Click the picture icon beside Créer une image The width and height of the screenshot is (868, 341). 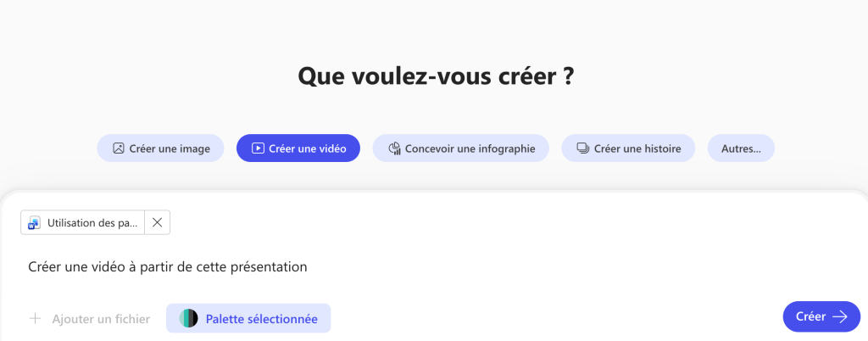pos(119,148)
